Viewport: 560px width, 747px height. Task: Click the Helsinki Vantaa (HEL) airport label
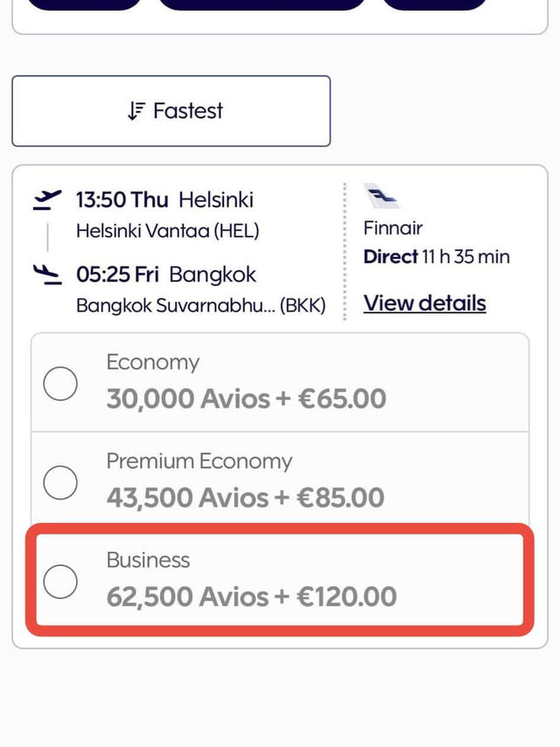tap(168, 231)
